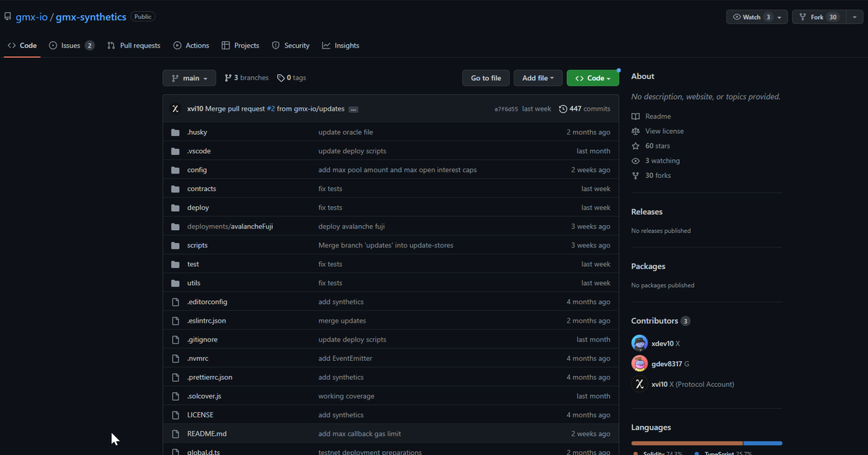Open the README.md file
The width and height of the screenshot is (868, 455).
pyautogui.click(x=207, y=433)
